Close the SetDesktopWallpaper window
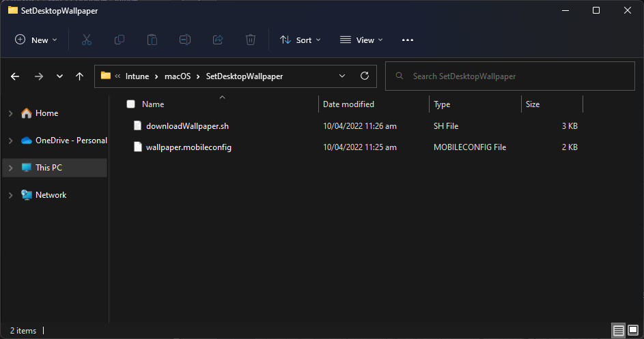The width and height of the screenshot is (644, 339). [628, 10]
